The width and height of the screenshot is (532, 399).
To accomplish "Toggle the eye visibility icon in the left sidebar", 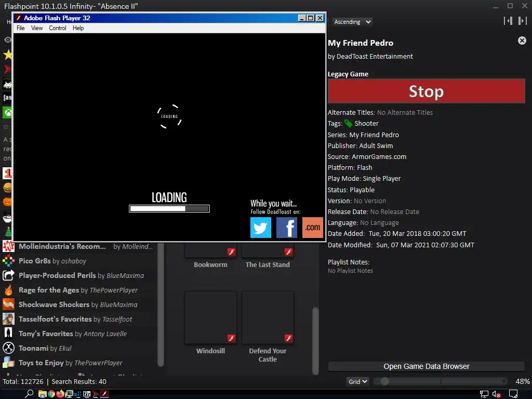I will tap(7, 40).
